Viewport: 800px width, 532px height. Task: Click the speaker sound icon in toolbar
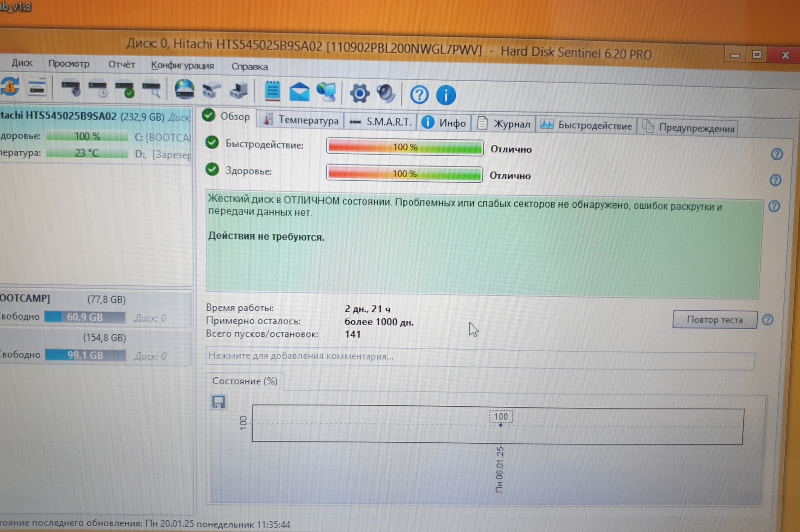[x=386, y=94]
